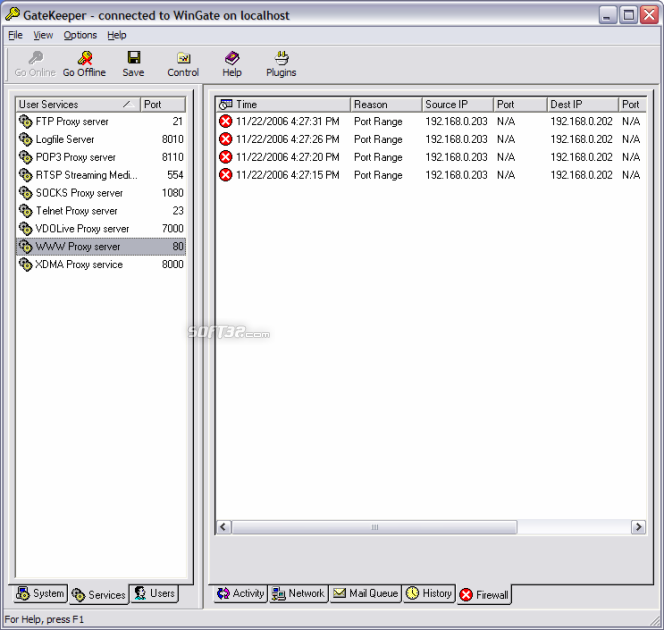Click the Telnet Proxy server gear icon
Screen dimensions: 664x630
(26, 211)
